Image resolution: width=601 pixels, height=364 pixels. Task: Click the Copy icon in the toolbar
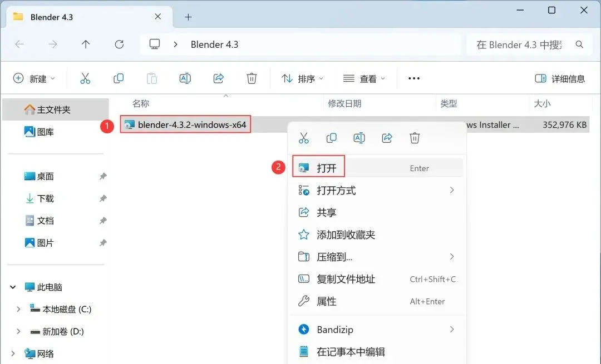tap(119, 78)
